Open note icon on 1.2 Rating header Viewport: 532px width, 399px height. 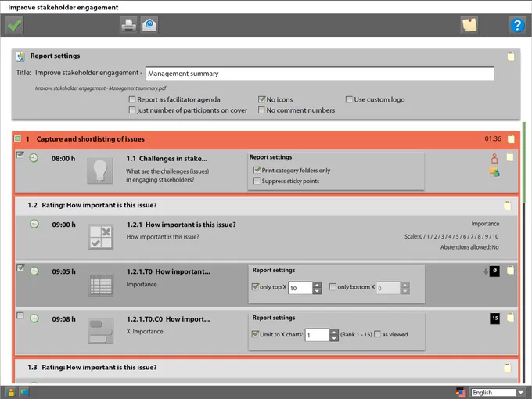coord(508,205)
